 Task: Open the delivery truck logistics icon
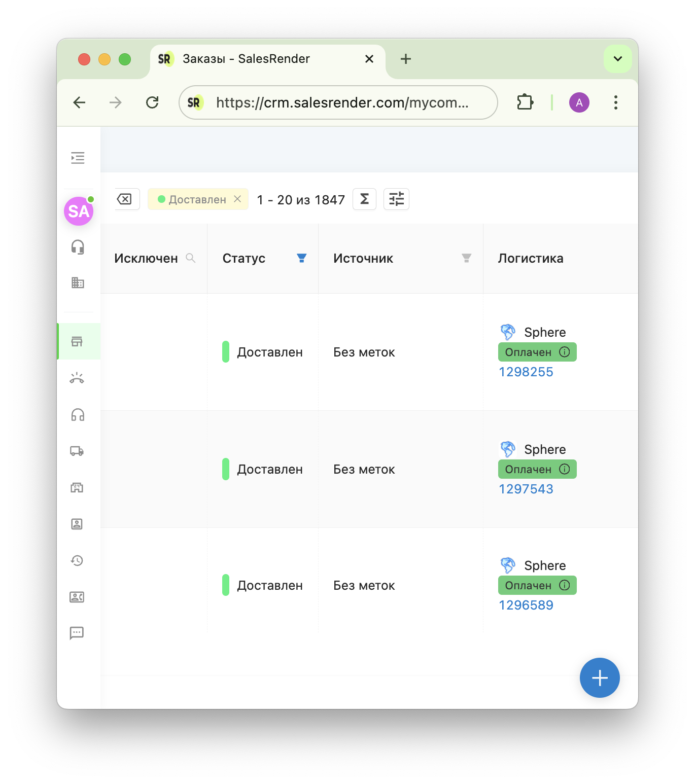[x=77, y=451]
